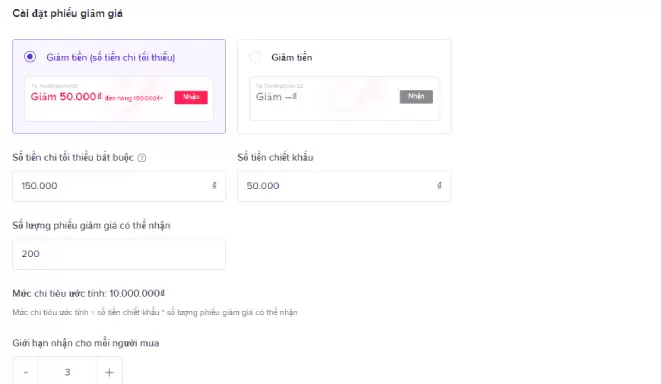Click the 'Giảm --đ' coupon preview card
This screenshot has width=661, height=384.
(x=344, y=98)
